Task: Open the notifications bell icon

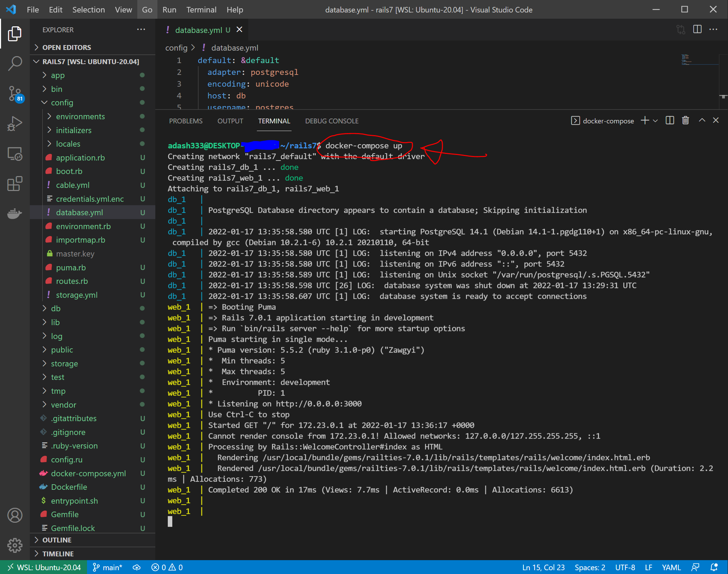Action: [714, 567]
